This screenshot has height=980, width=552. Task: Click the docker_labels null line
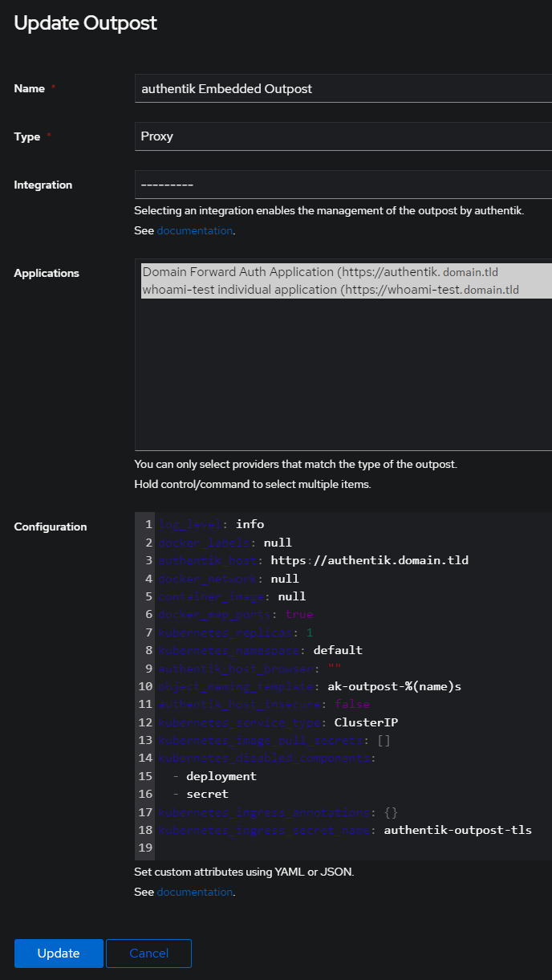225,543
